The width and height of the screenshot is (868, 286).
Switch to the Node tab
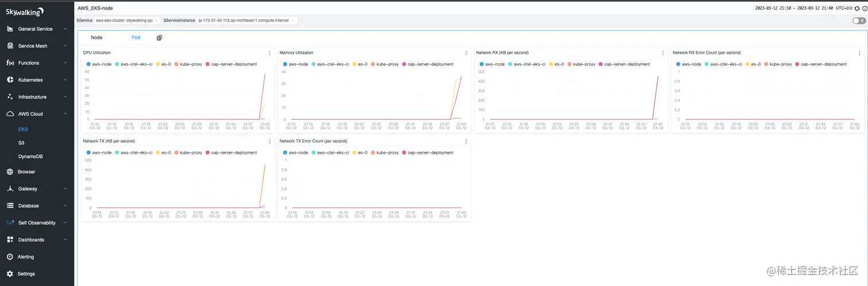(x=96, y=37)
